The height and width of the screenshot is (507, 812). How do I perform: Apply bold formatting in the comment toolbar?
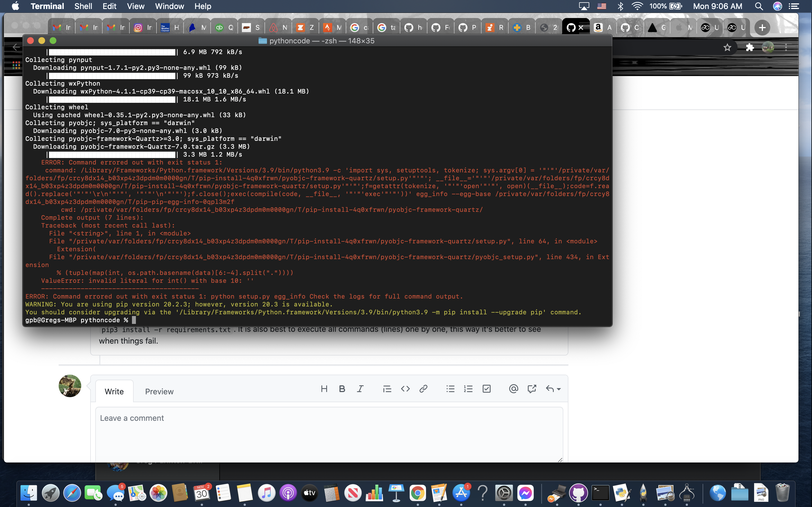342,389
